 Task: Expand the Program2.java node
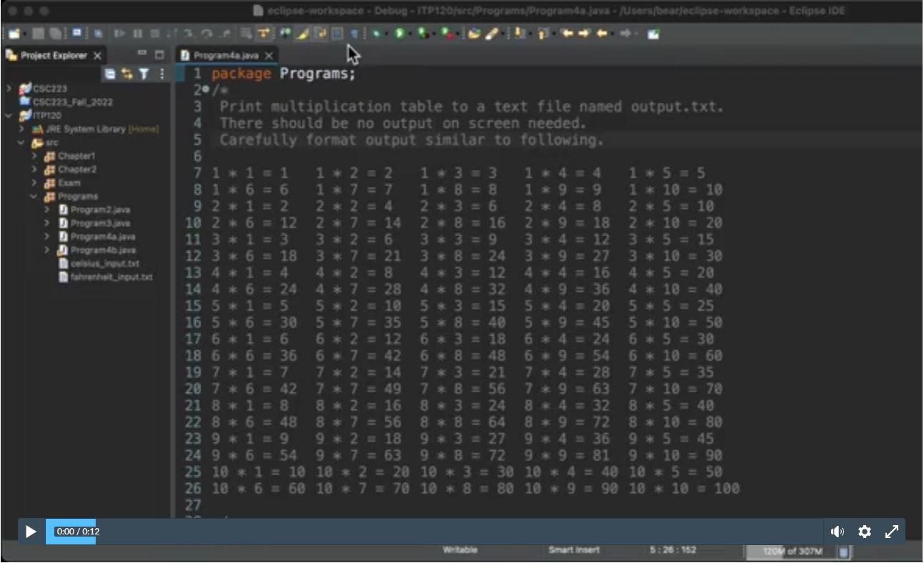pyautogui.click(x=48, y=210)
